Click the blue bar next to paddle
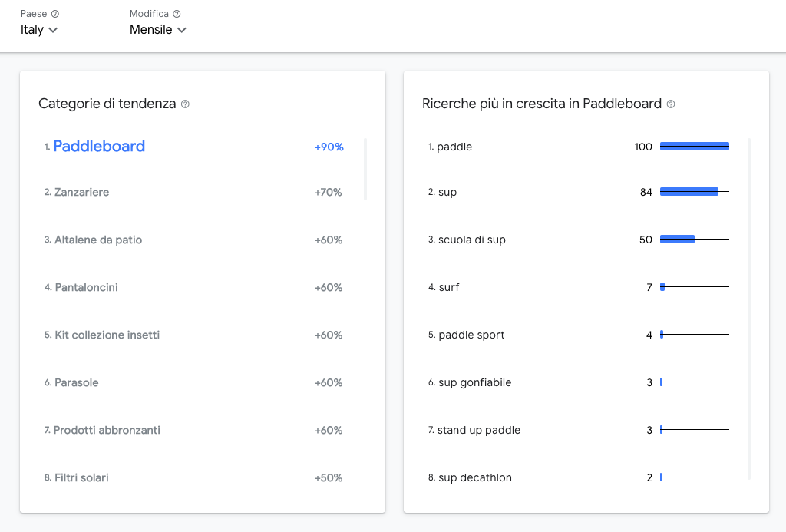786x532 pixels. click(x=695, y=146)
